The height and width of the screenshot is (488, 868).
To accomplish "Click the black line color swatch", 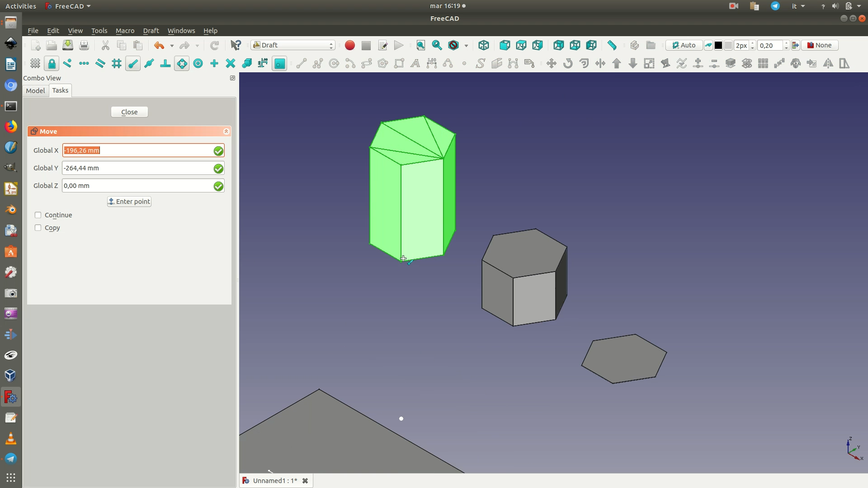I will pyautogui.click(x=718, y=45).
